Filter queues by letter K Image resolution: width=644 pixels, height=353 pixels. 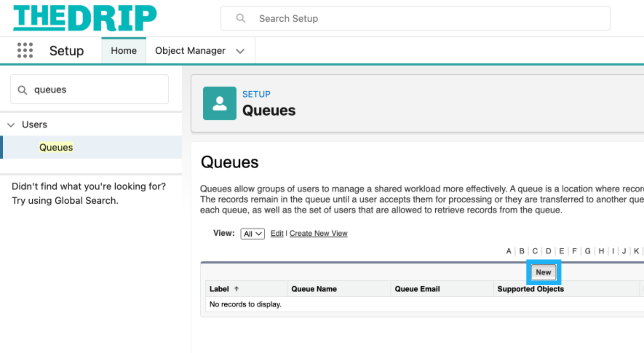(636, 251)
